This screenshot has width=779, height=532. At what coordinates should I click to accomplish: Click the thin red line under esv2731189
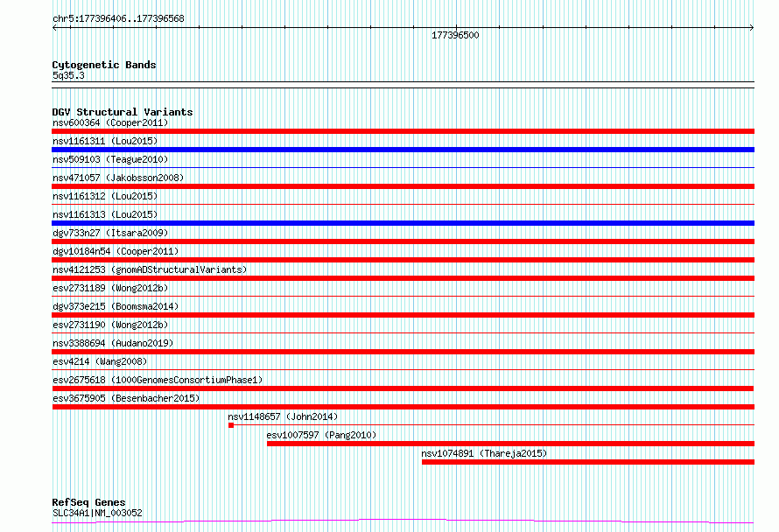coord(403,296)
